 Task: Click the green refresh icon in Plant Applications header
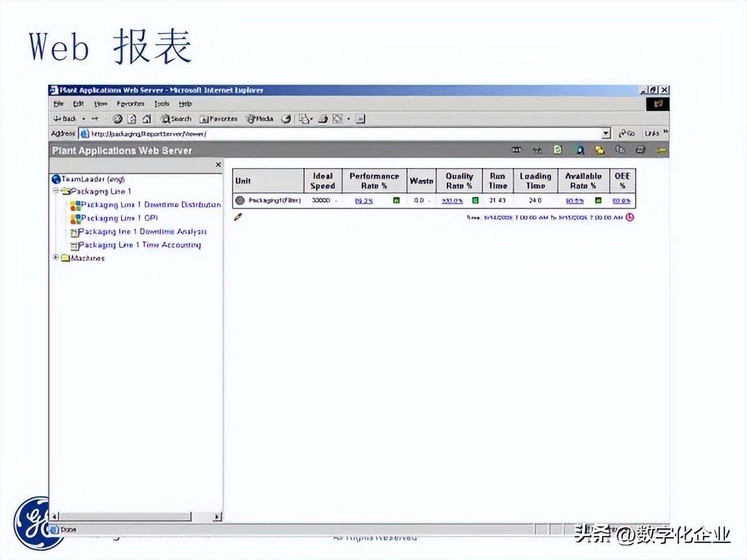(x=558, y=150)
